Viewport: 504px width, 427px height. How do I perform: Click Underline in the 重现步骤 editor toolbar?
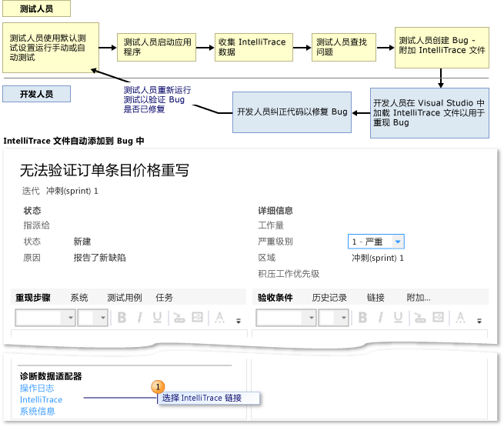157,318
